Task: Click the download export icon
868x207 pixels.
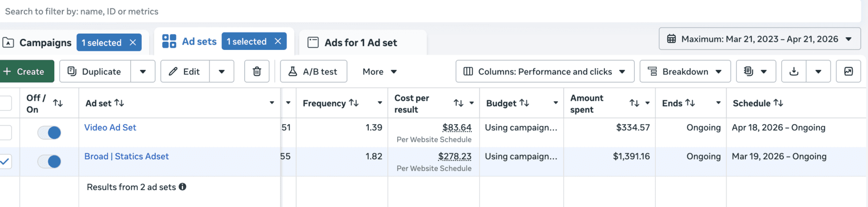Action: pos(794,72)
